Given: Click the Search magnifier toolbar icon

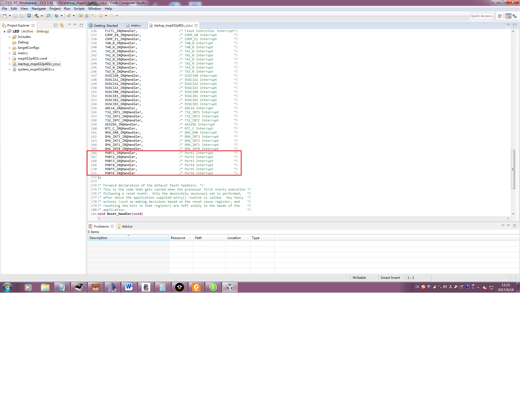Looking at the screenshot, I should 48,16.
